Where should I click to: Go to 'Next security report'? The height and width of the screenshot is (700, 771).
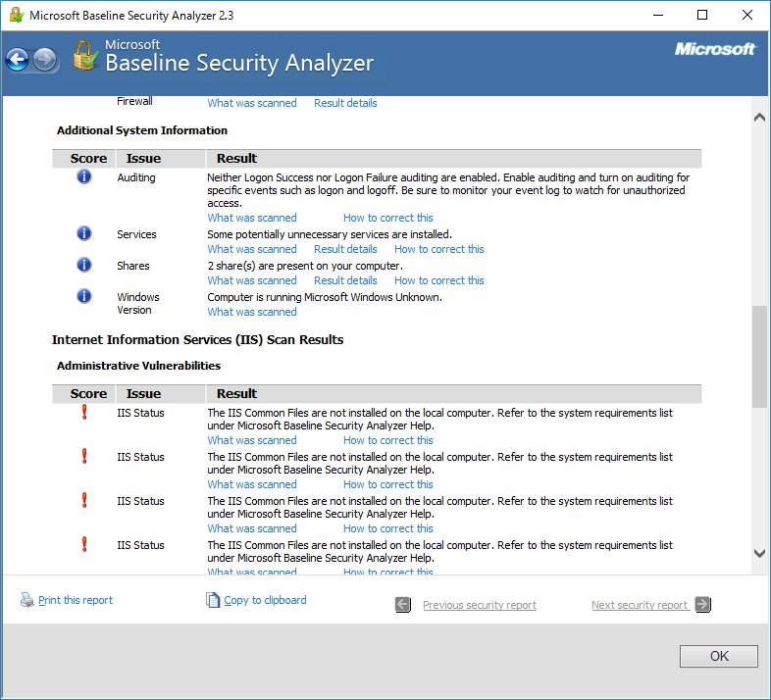point(640,605)
